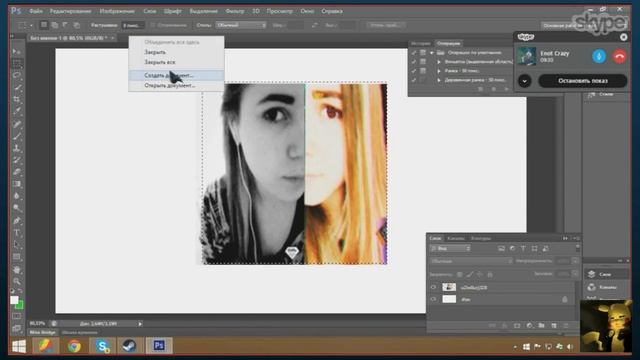Click the delete layer trash icon
The height and width of the screenshot is (360, 640).
[565, 326]
